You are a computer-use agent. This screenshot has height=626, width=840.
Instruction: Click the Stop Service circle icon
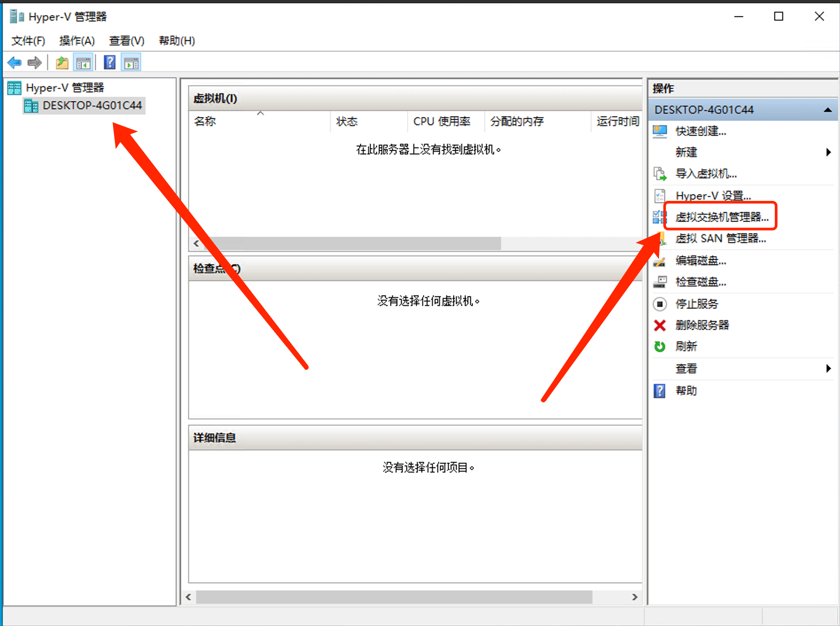click(x=660, y=304)
